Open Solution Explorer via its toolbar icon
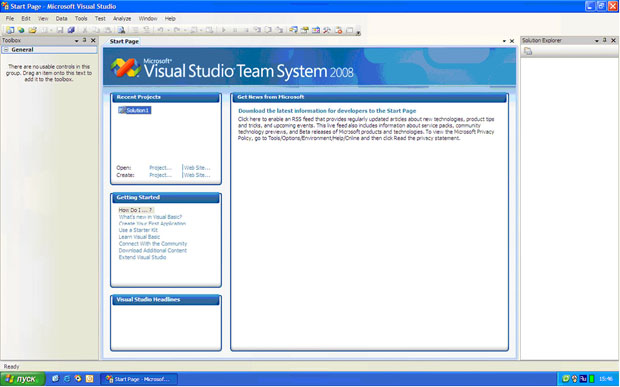Screen dimensions: 620x387 point(293,30)
